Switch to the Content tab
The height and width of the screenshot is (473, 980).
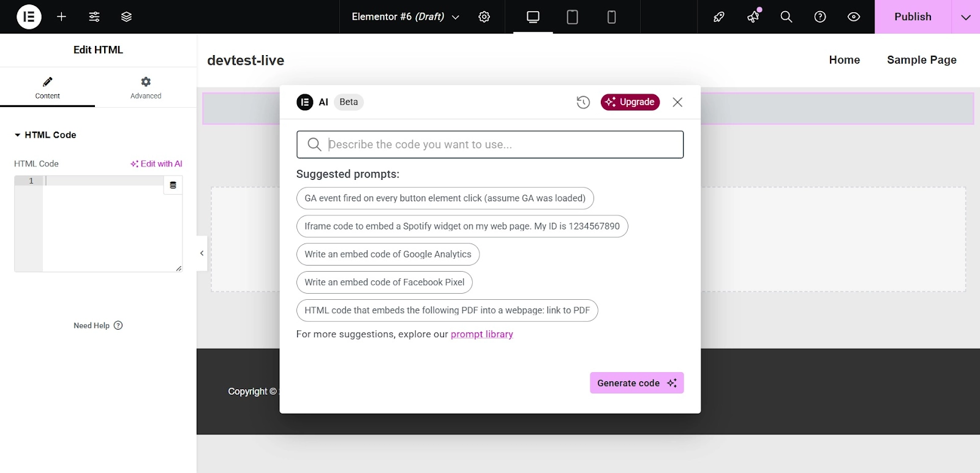click(x=47, y=88)
